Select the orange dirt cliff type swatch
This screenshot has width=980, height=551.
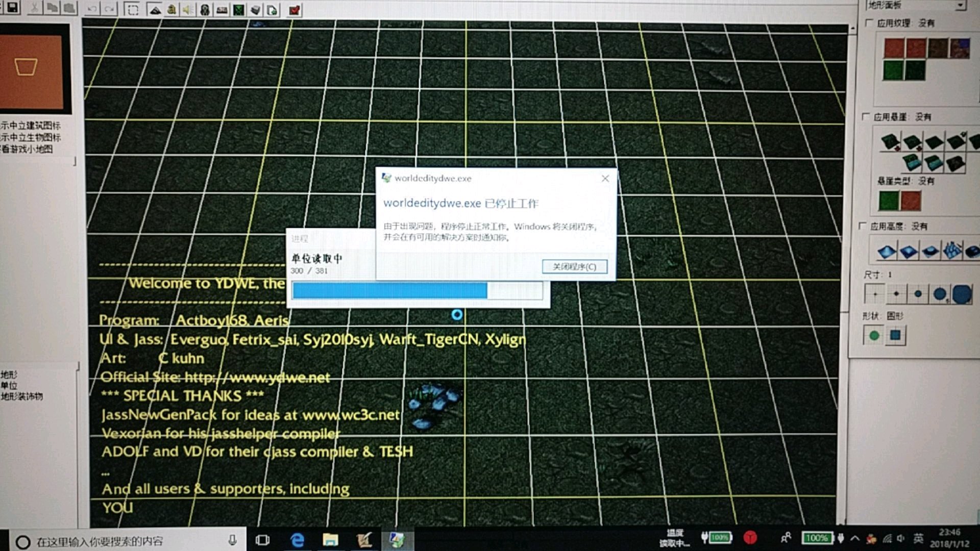point(911,201)
